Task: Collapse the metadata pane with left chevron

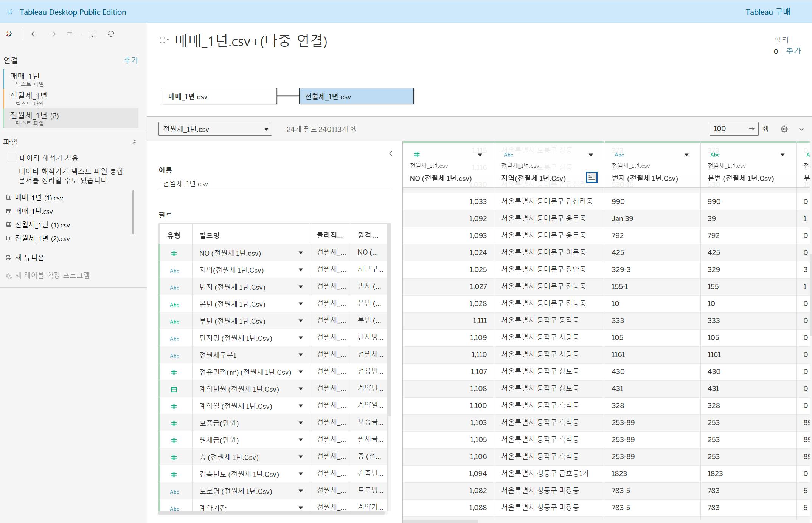Action: point(391,153)
